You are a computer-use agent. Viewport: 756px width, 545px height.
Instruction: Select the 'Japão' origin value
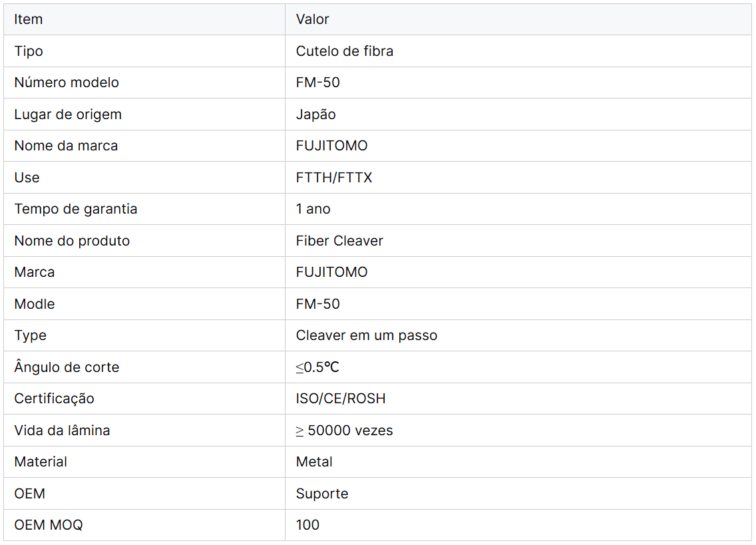tap(316, 114)
